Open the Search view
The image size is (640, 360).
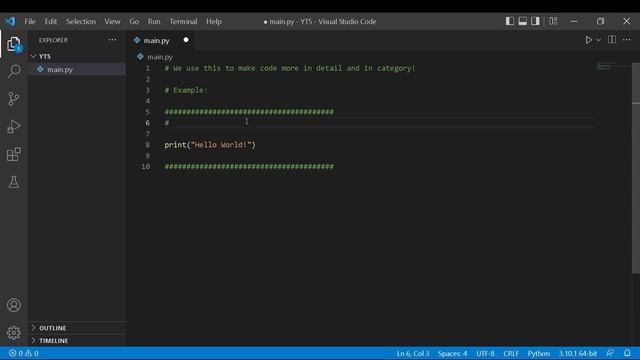click(x=14, y=71)
